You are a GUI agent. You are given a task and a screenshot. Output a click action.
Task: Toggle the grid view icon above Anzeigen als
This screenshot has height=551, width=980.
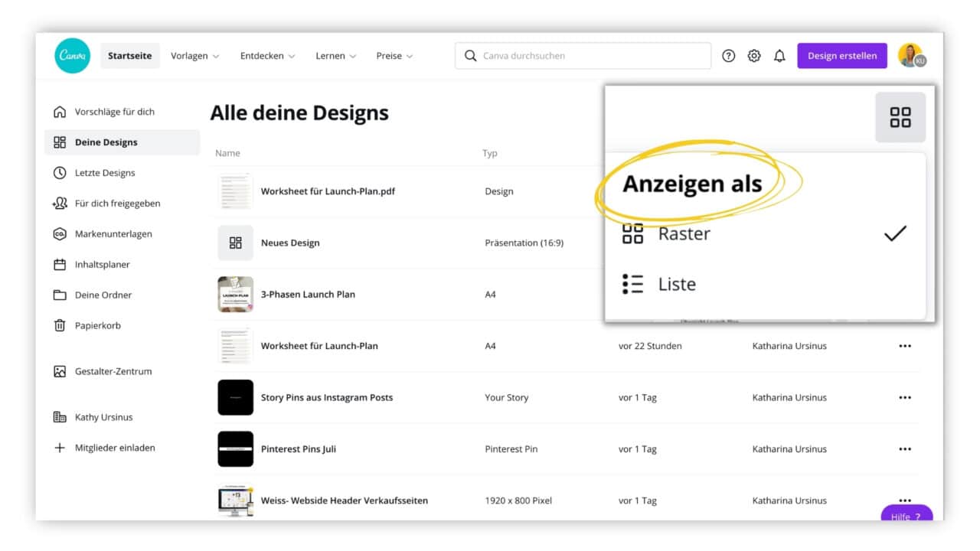(900, 117)
